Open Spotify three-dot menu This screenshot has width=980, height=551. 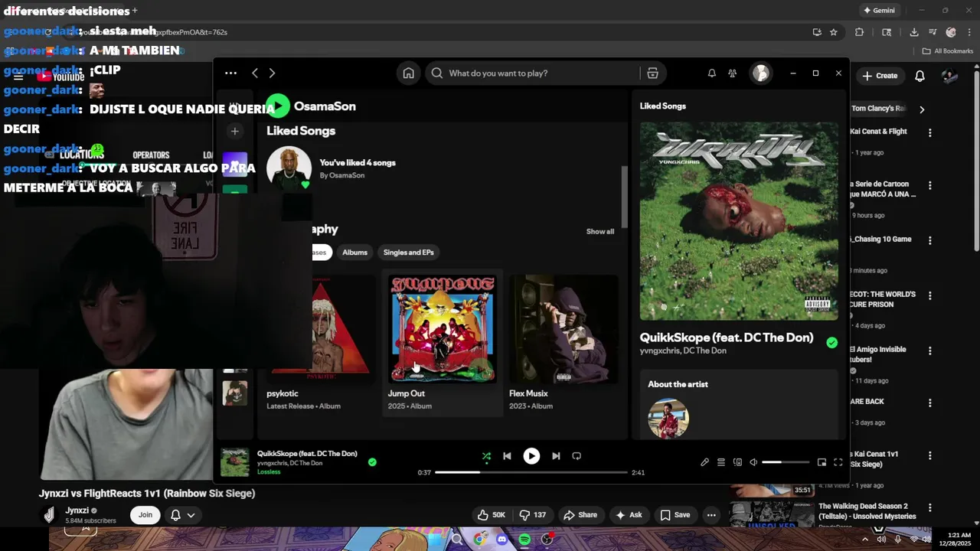click(x=230, y=73)
